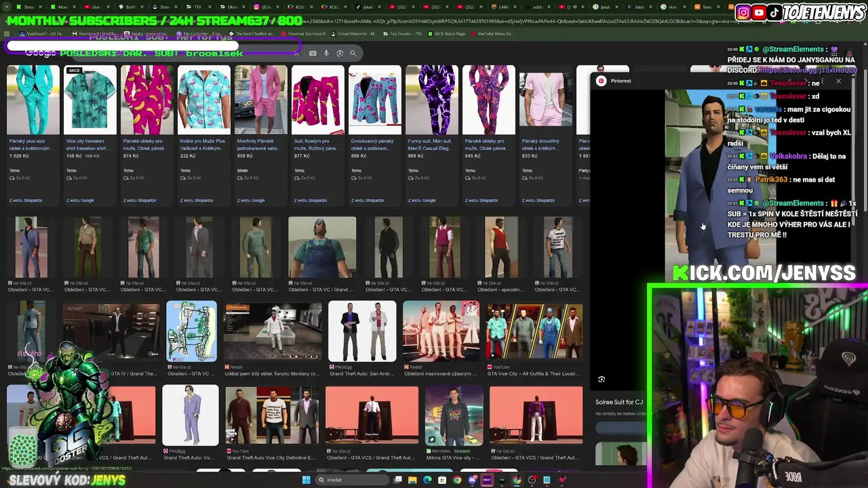Image resolution: width=868 pixels, height=488 pixels.
Task: Open the Vice City map image result
Action: tap(192, 331)
